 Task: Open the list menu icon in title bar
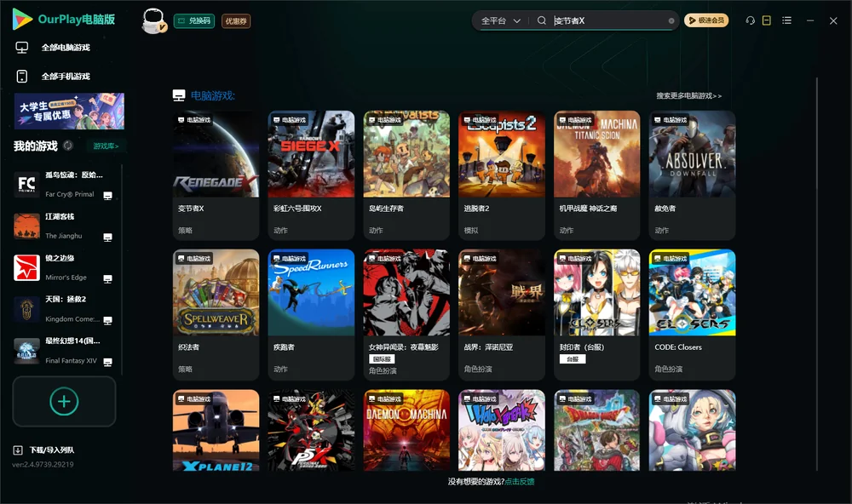(786, 20)
